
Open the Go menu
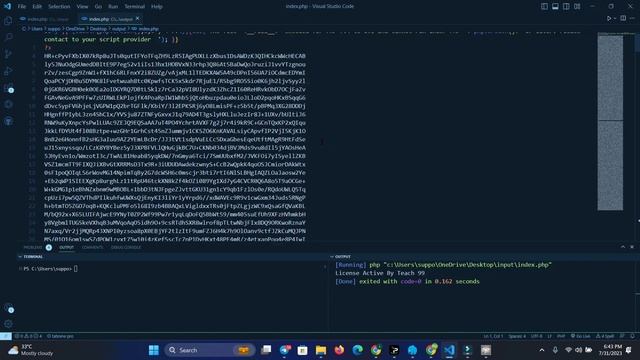tap(98, 7)
